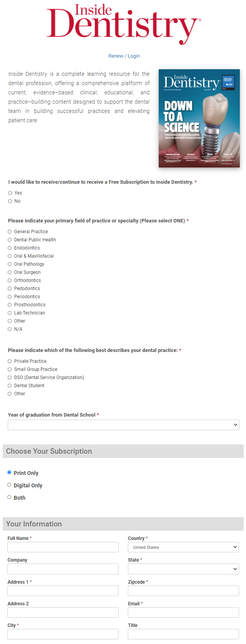Expand the Country dropdown
Screen dimensions: 246x644
183,547
